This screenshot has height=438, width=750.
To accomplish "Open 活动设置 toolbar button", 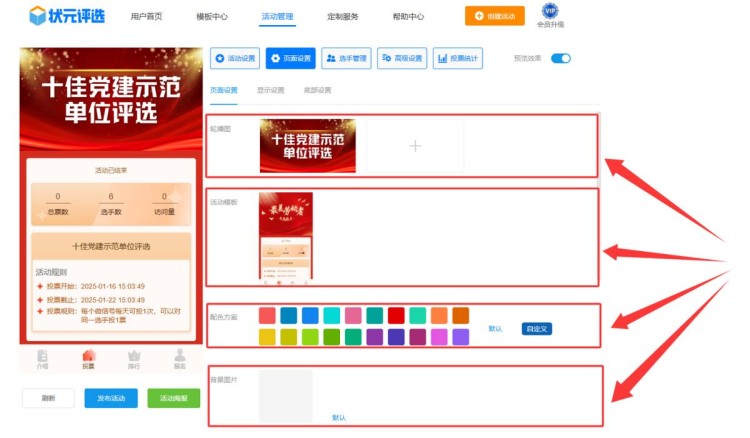I will (x=236, y=58).
